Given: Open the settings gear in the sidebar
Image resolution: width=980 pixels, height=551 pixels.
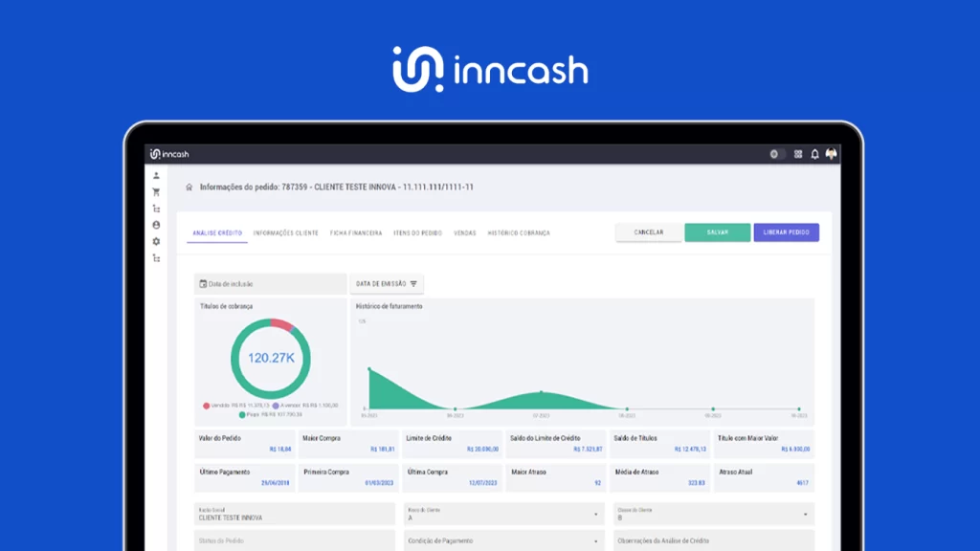Looking at the screenshot, I should 156,241.
